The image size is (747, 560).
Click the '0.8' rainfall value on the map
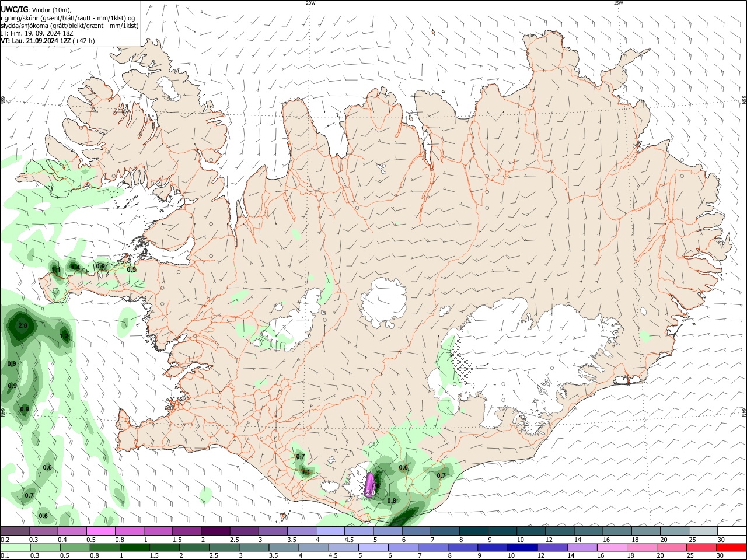click(x=392, y=501)
